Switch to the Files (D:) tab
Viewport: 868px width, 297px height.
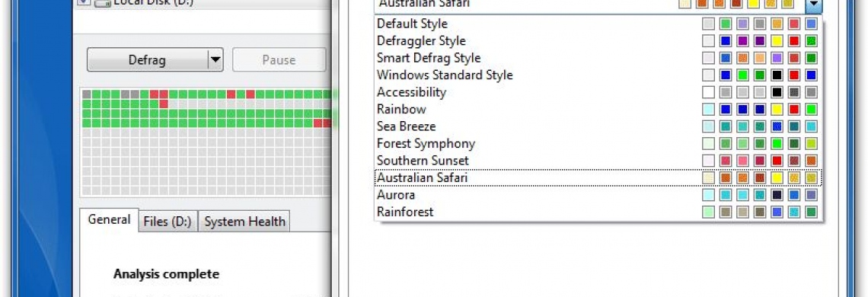coord(168,222)
